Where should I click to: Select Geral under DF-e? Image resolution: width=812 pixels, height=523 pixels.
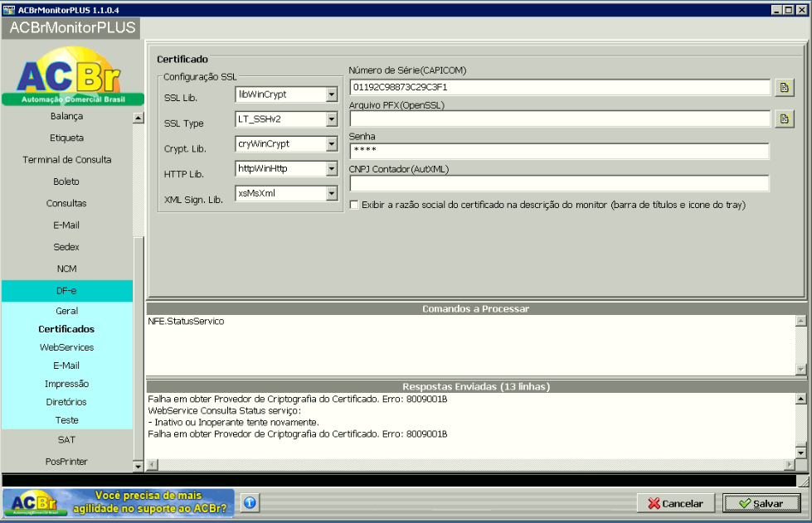click(x=67, y=311)
